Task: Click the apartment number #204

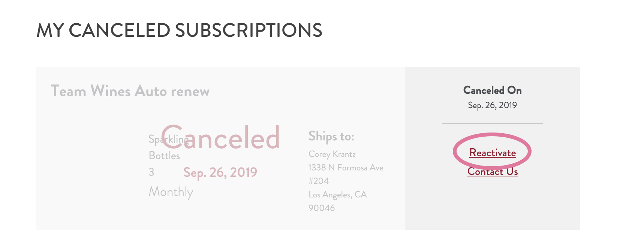Action: point(319,181)
